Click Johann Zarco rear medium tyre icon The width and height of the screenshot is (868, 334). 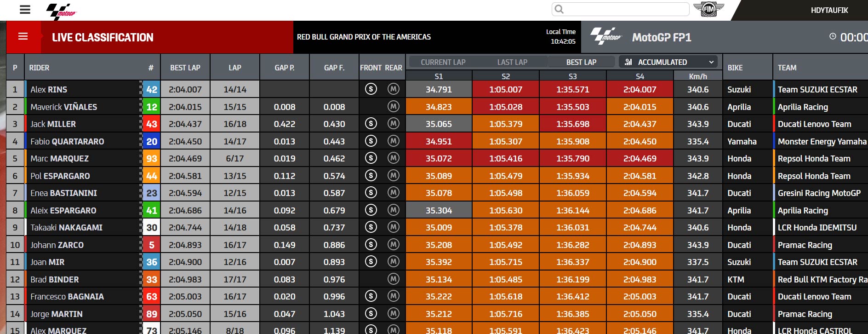[x=394, y=245]
